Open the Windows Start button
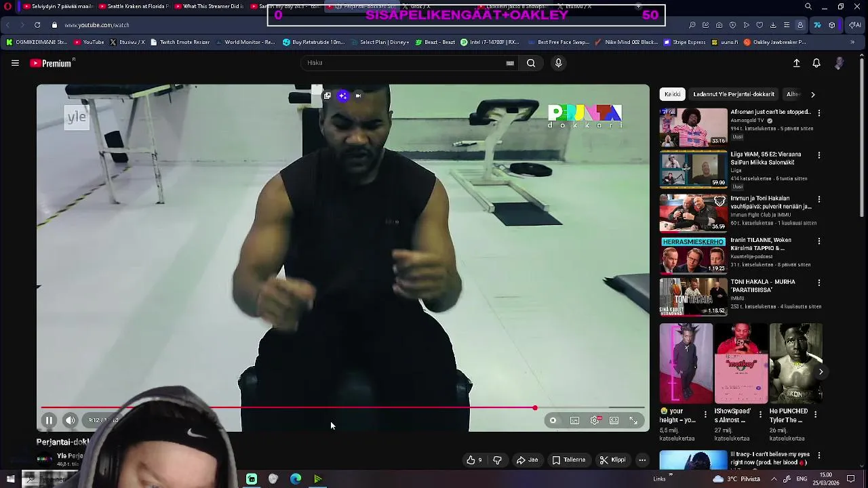This screenshot has height=488, width=868. click(x=10, y=479)
